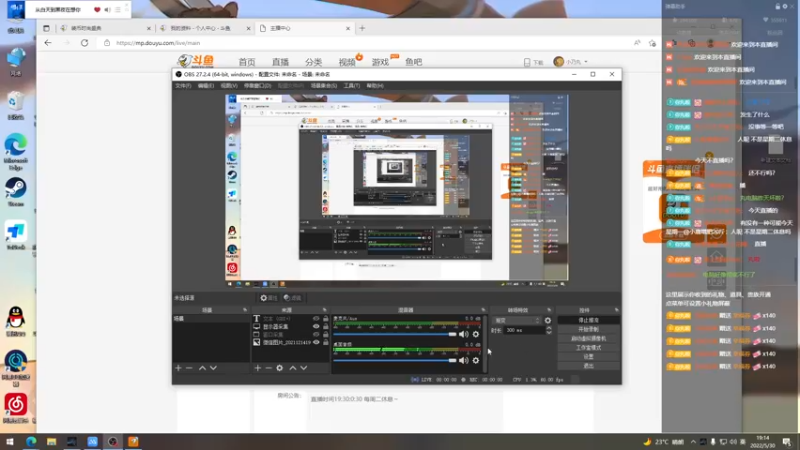Viewport: 800px width, 450px height.
Task: Toggle visibility of WeChat image source
Action: (316, 342)
